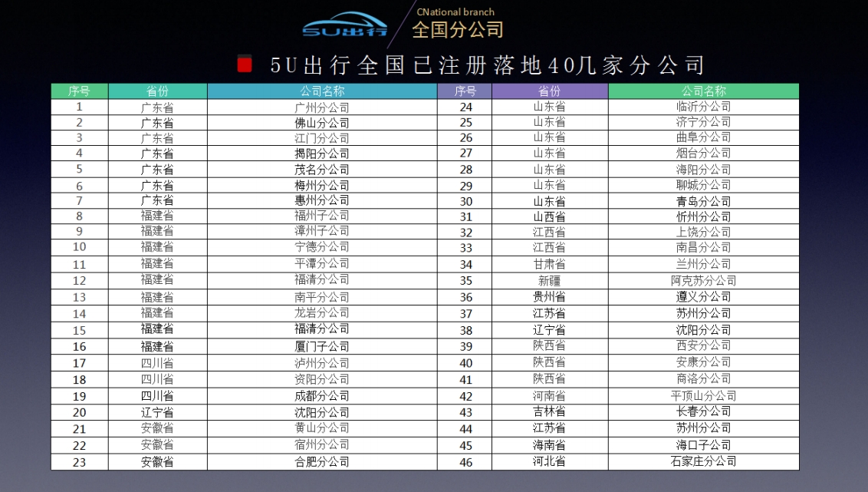
Task: Select the 长春分公司 cell
Action: pos(704,411)
